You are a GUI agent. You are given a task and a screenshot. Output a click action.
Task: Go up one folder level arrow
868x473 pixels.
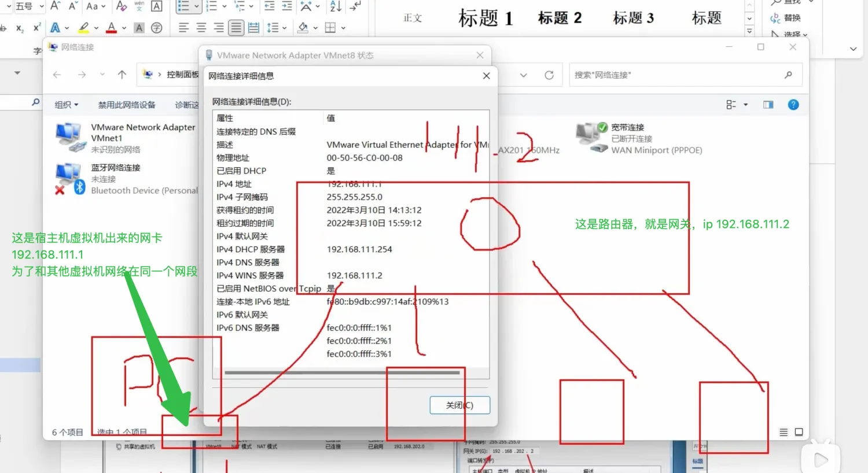click(122, 75)
